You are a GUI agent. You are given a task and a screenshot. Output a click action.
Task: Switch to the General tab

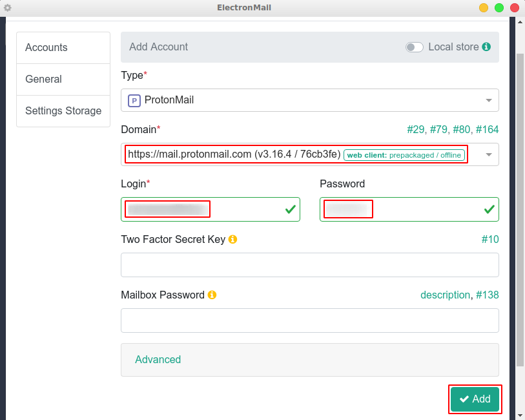pos(63,79)
